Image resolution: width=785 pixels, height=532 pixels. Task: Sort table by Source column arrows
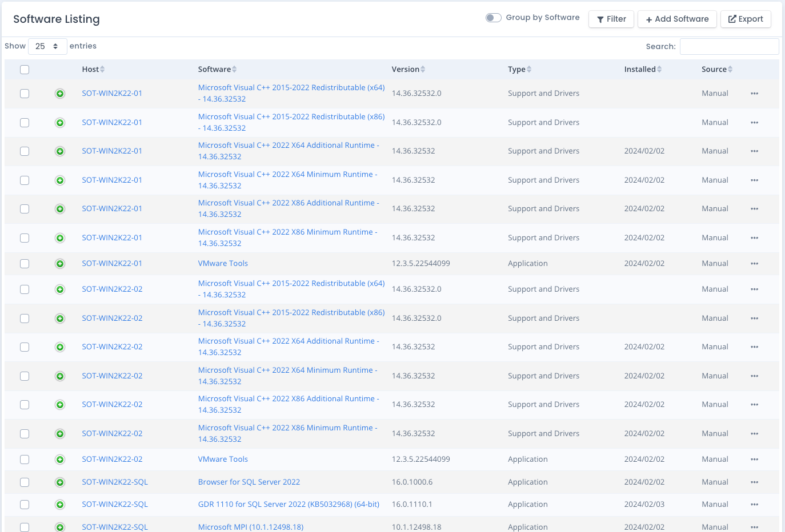point(730,69)
